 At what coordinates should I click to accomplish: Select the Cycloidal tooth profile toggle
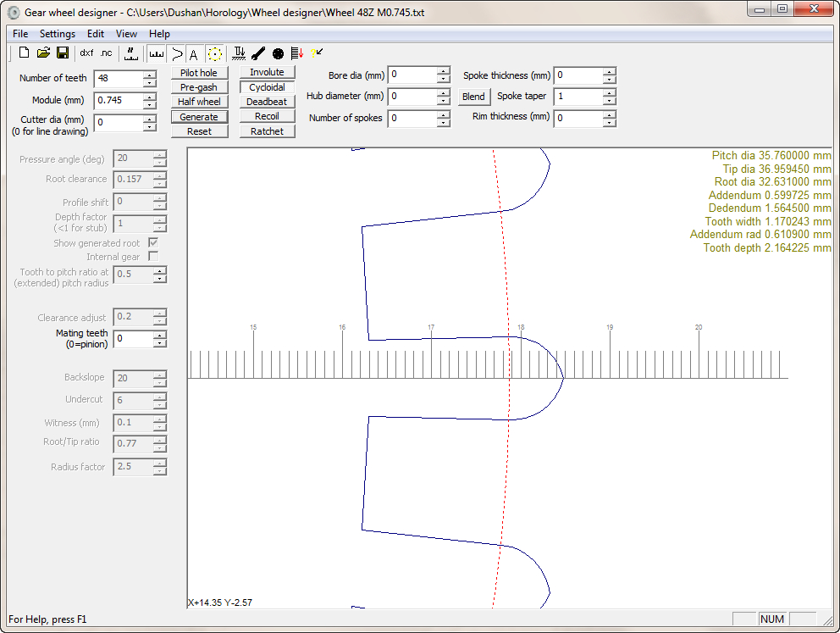click(x=267, y=87)
